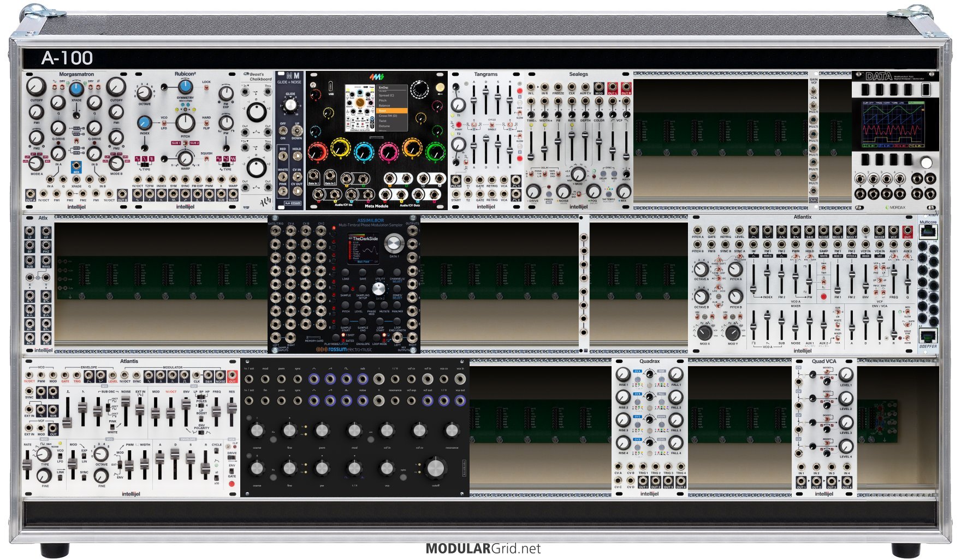The width and height of the screenshot is (967, 560).
Task: Select 'Twist' in the Meta Module screen menu
Action: coord(382,121)
